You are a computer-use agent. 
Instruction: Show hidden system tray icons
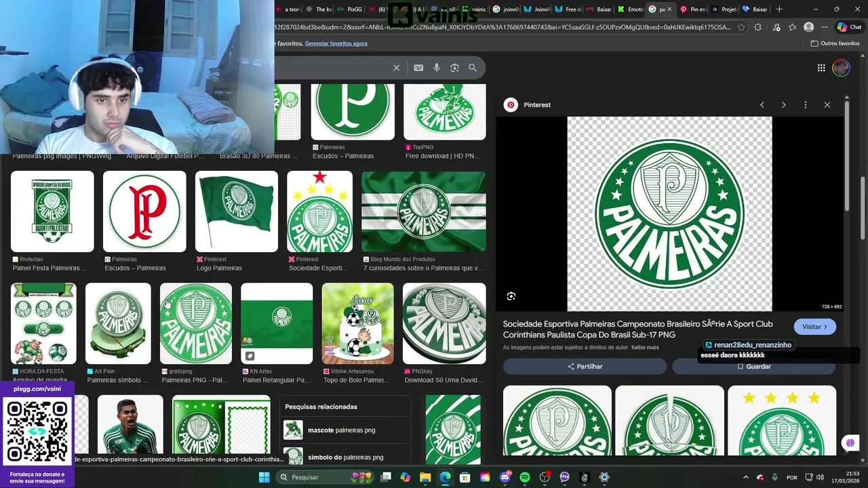[x=745, y=477]
